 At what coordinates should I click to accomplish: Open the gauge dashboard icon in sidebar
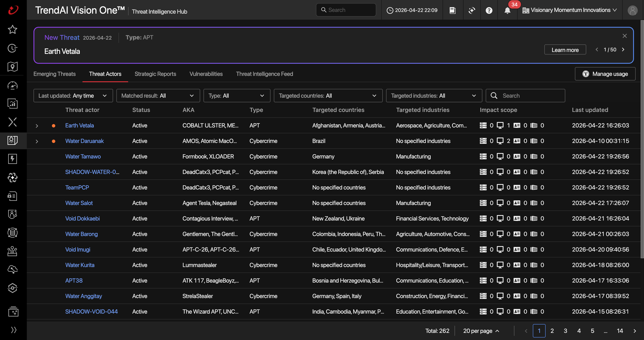coord(13,85)
